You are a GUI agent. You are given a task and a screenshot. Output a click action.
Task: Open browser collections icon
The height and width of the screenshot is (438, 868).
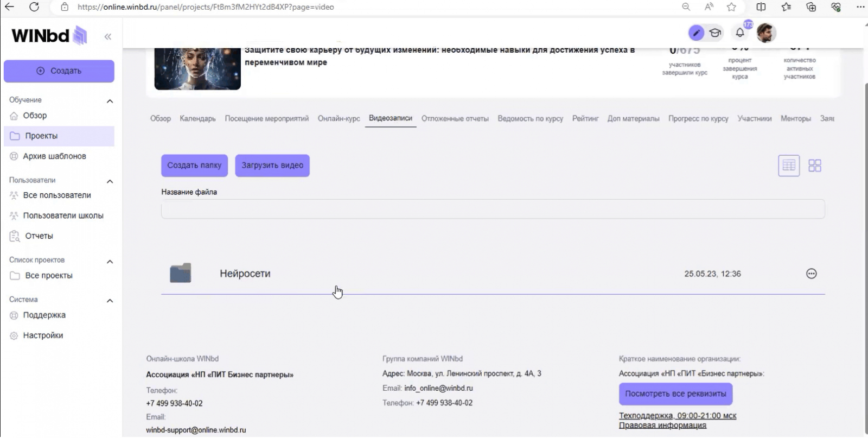(x=811, y=7)
